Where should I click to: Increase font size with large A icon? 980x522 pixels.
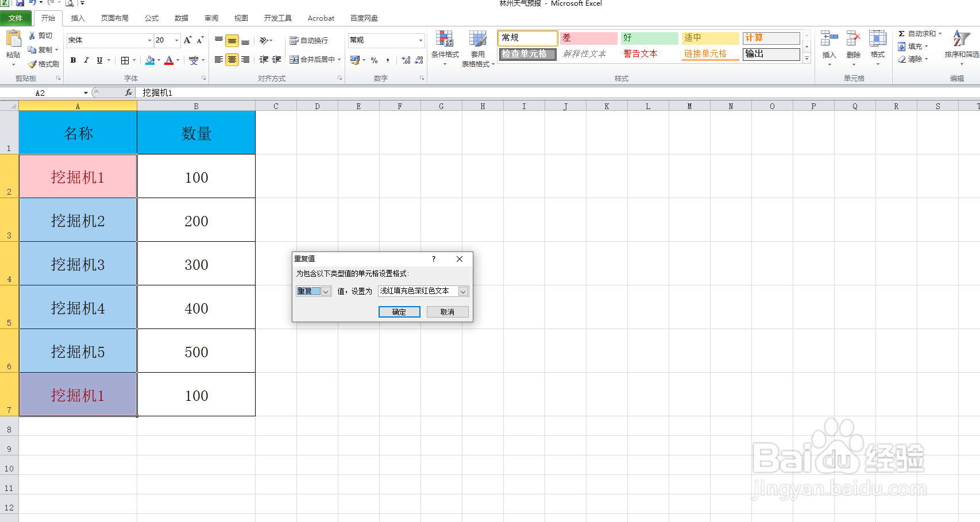tap(188, 40)
